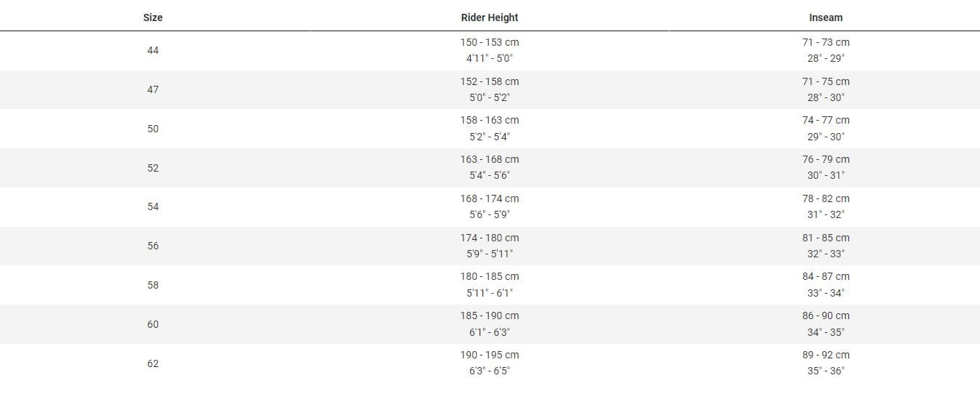Click the Inseam column header

coord(826,17)
